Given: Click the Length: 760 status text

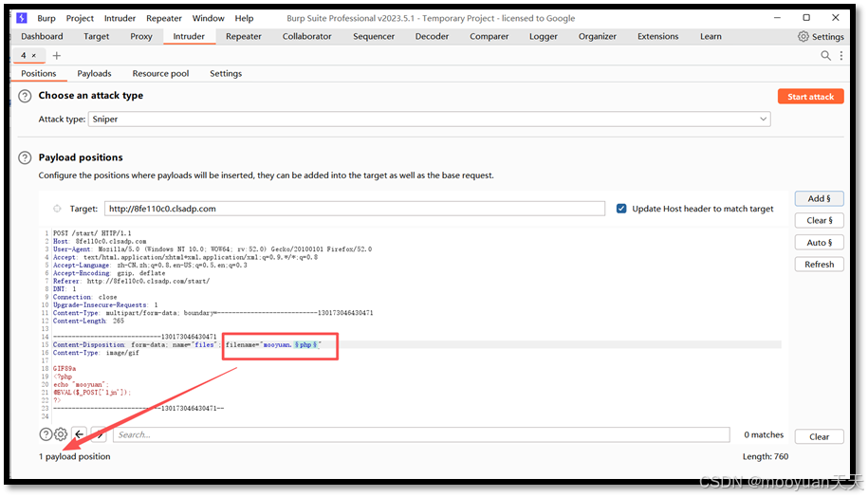Looking at the screenshot, I should point(766,456).
